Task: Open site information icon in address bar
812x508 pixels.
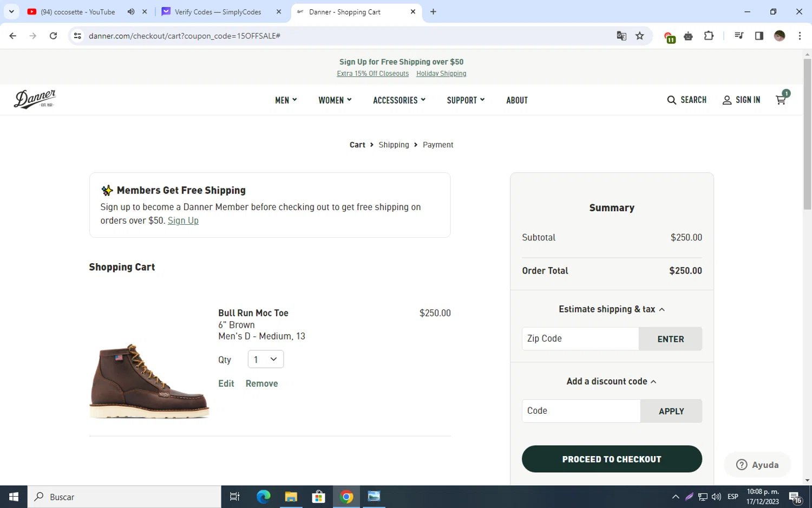Action: pos(77,36)
